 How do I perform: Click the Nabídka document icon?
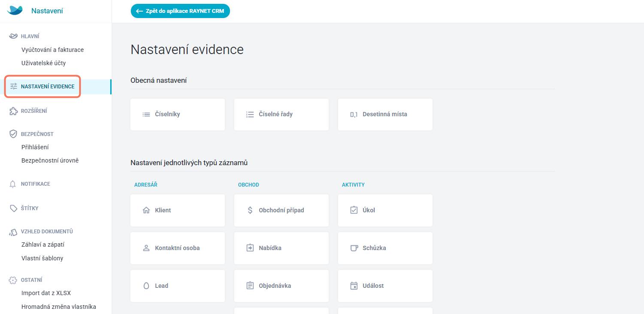tap(250, 248)
